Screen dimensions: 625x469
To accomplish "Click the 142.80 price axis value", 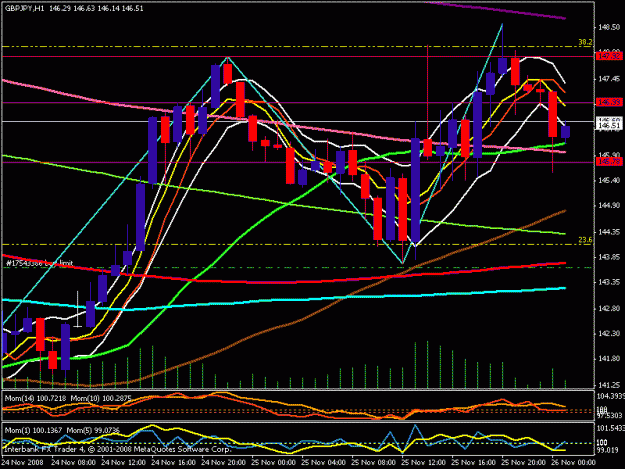I will point(609,308).
